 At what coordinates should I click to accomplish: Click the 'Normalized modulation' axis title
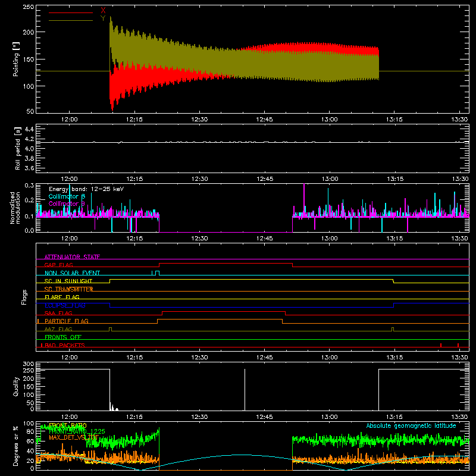click(15, 208)
